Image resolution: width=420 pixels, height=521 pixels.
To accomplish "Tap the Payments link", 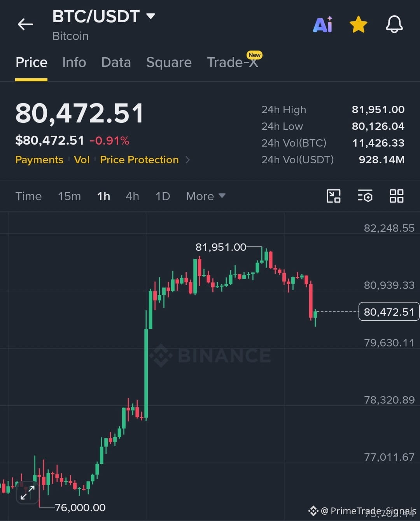I will tap(39, 160).
